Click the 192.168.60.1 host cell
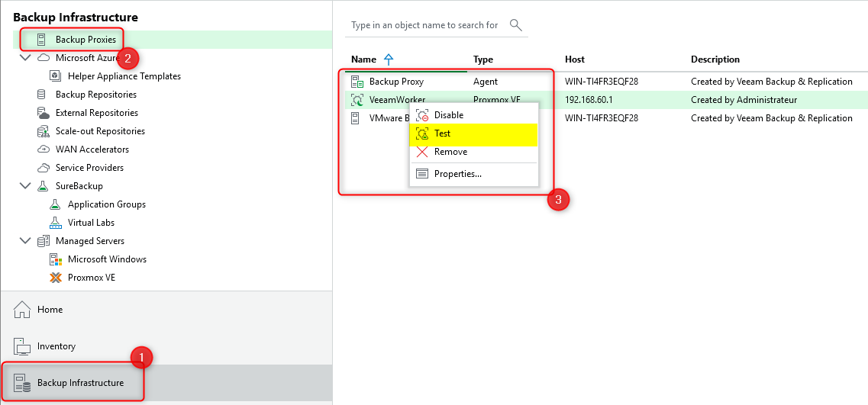868x405 pixels. (x=590, y=100)
